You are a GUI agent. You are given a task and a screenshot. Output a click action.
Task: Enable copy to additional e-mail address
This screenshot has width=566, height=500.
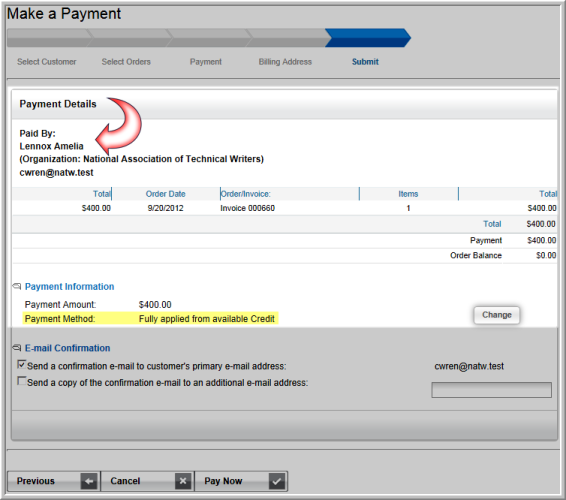pos(22,381)
